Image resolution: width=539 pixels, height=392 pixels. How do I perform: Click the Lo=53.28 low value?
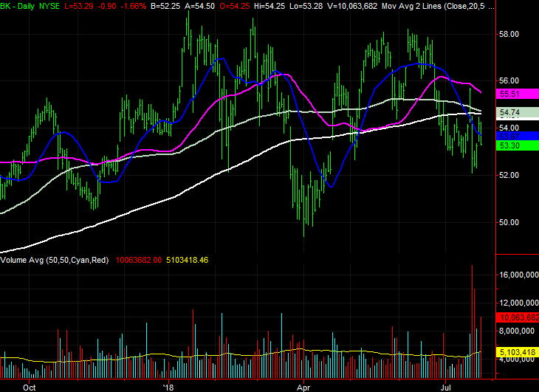click(x=306, y=6)
